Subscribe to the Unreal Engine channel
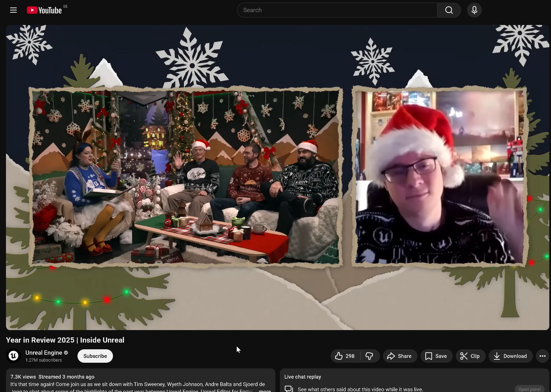551x392 pixels. click(x=95, y=356)
